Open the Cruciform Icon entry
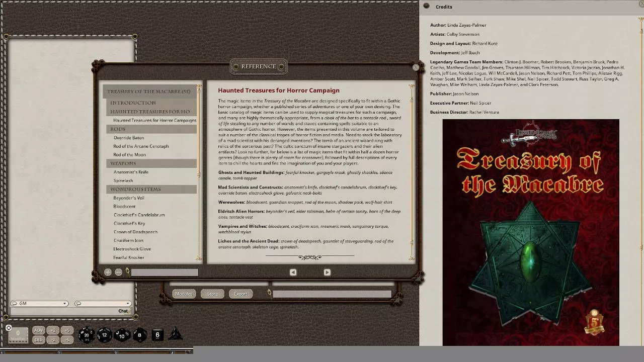The image size is (644, 362). pos(128,240)
